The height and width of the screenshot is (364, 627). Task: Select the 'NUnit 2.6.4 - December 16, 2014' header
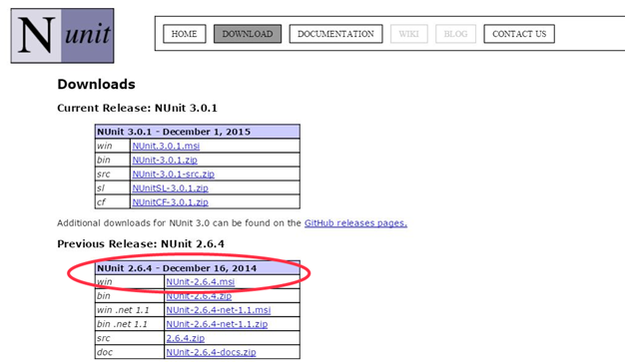pos(197,268)
